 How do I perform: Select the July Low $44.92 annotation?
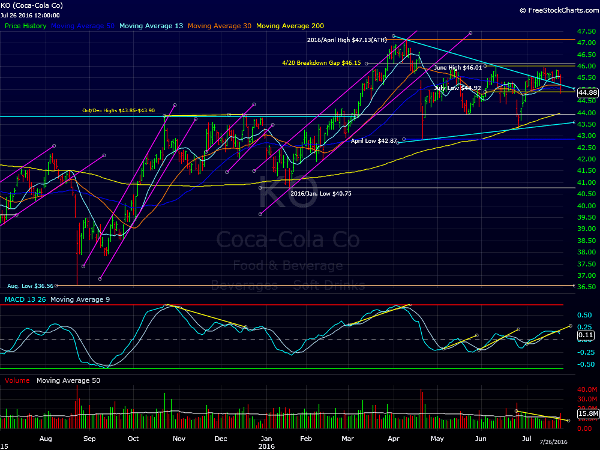pos(458,88)
